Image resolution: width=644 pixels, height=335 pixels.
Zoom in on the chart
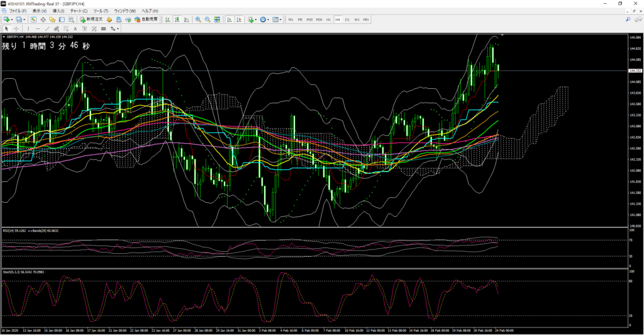click(x=198, y=20)
